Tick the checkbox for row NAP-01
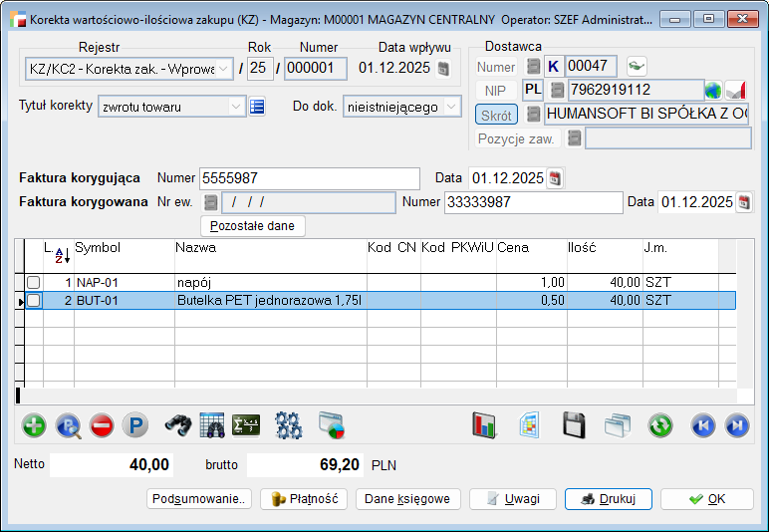This screenshot has width=769, height=532. pyautogui.click(x=34, y=283)
